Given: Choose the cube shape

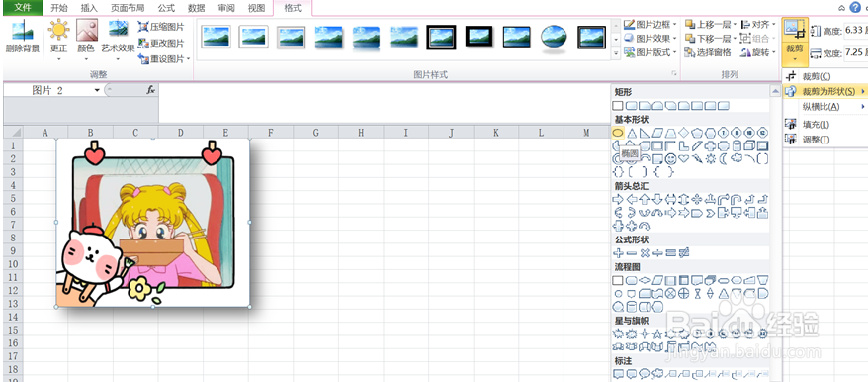Looking at the screenshot, I should tap(749, 145).
